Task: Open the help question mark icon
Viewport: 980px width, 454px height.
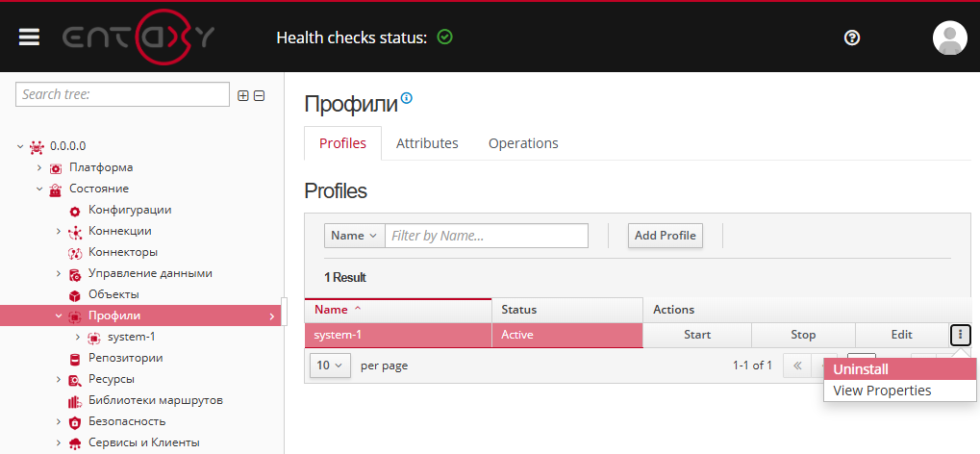Action: click(852, 38)
